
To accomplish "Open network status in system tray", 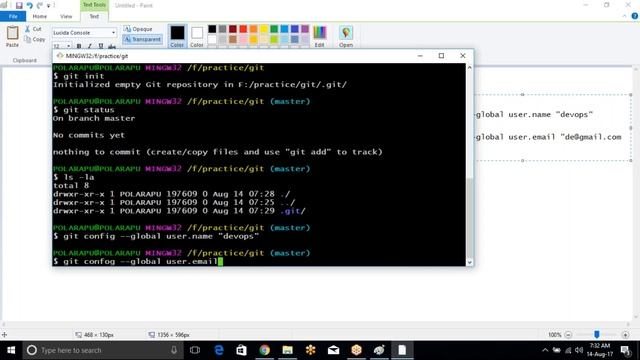I will 568,350.
